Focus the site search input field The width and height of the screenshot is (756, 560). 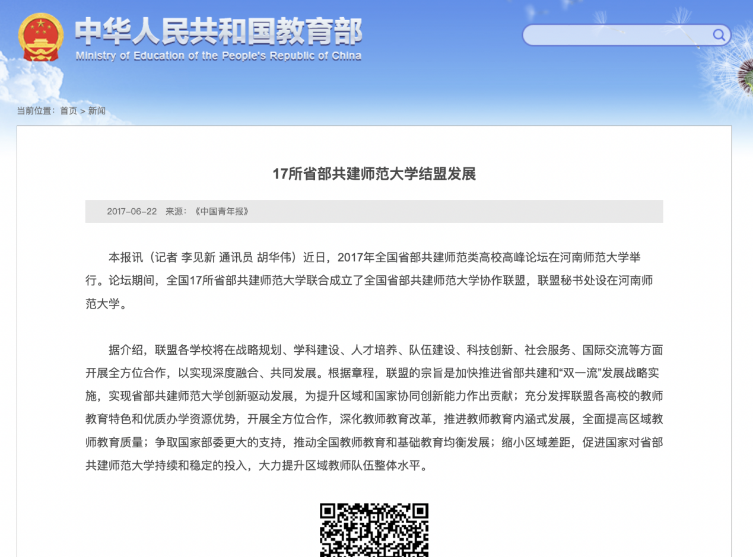point(625,35)
